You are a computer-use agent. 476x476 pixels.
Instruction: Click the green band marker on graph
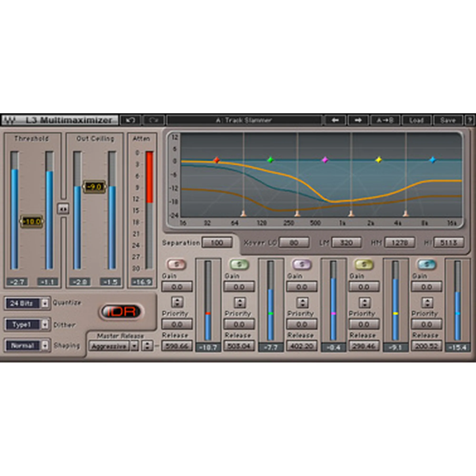[x=270, y=160]
